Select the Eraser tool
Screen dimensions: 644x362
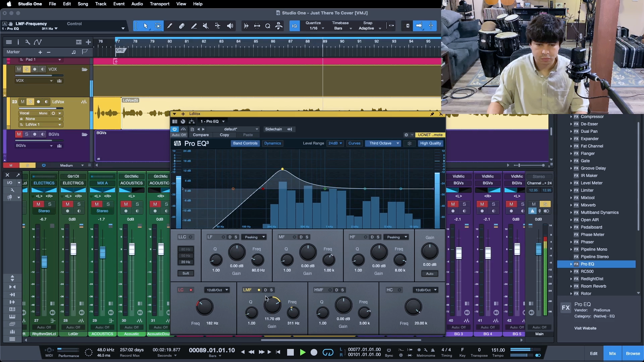[x=182, y=26]
